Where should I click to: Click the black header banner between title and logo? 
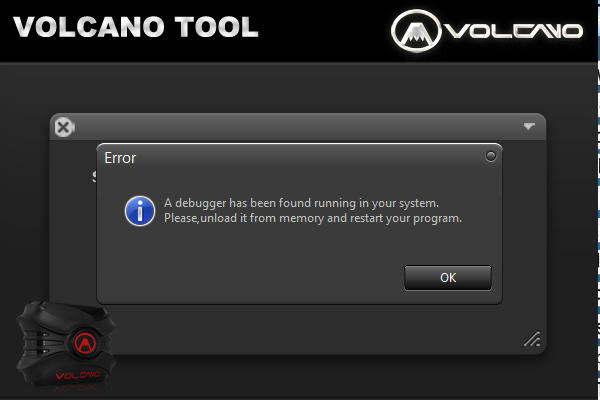click(325, 31)
